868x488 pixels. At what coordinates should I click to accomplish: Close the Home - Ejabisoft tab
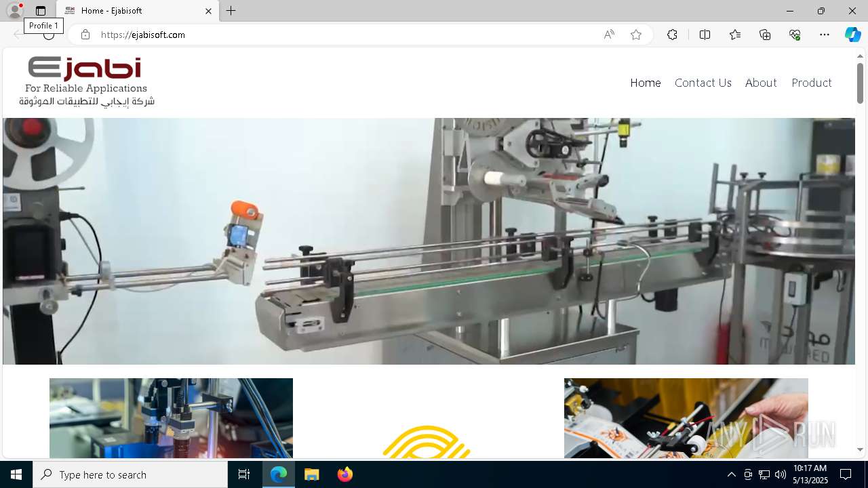[209, 11]
